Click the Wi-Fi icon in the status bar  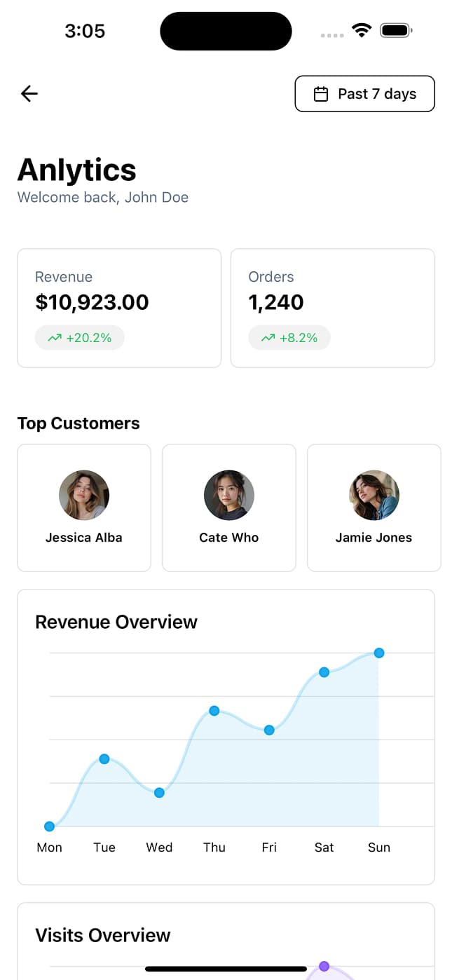click(x=361, y=30)
